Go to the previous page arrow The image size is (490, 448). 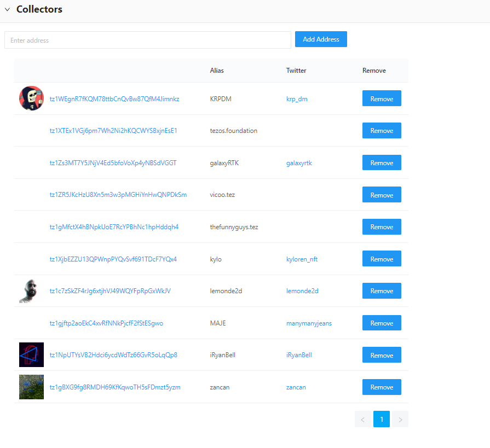pyautogui.click(x=362, y=420)
